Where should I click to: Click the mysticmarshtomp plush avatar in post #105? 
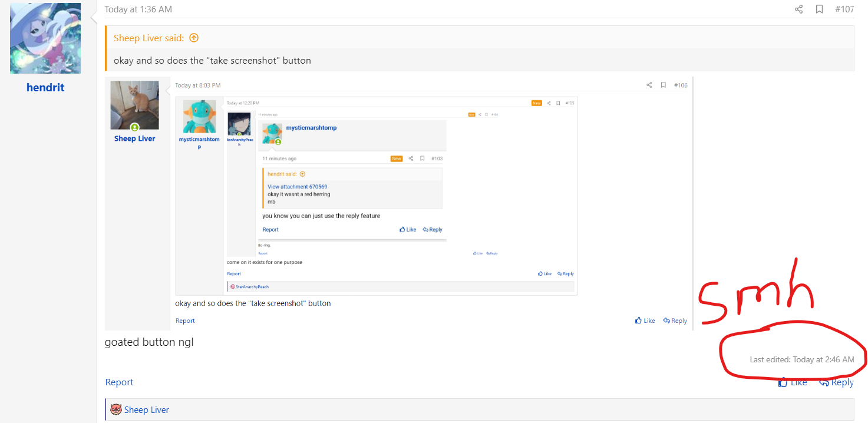[x=199, y=117]
